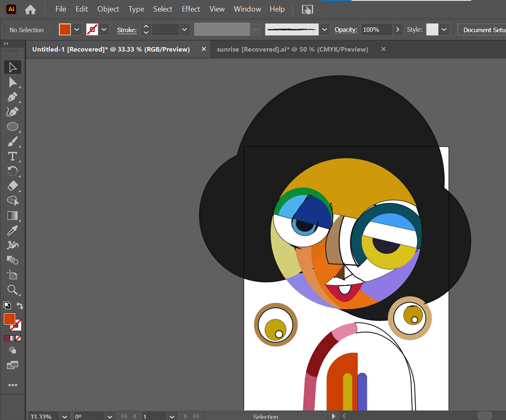Close the sunrise [Recovered].ai document tab

click(383, 49)
